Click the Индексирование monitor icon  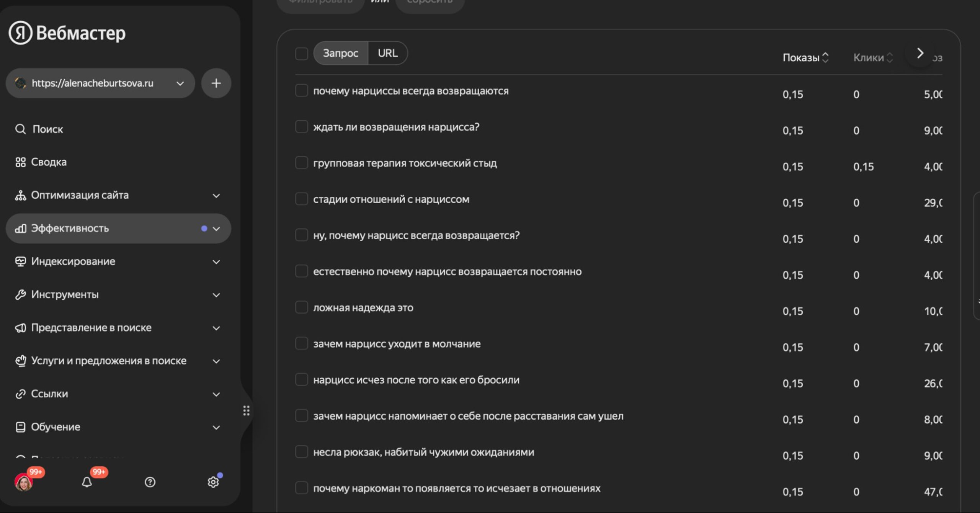click(20, 261)
